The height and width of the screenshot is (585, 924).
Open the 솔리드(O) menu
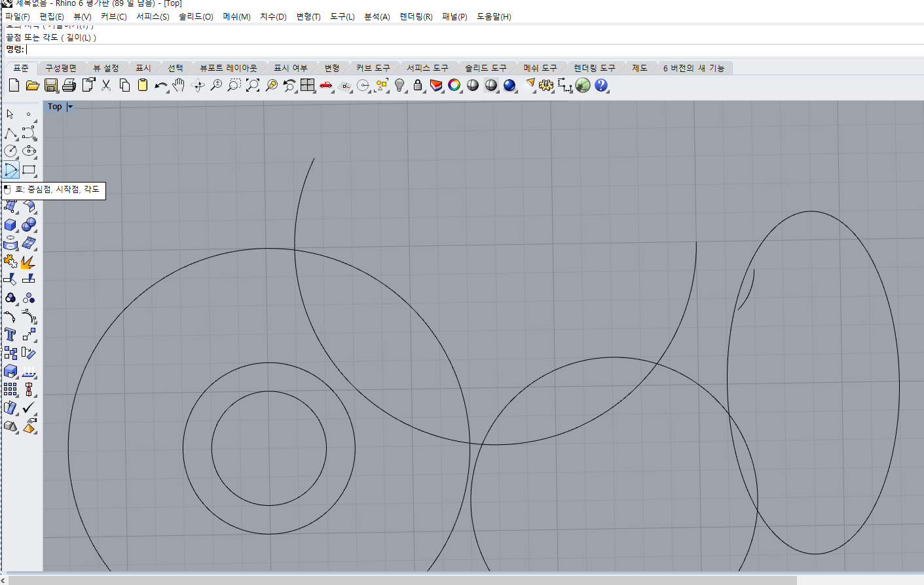[x=196, y=16]
